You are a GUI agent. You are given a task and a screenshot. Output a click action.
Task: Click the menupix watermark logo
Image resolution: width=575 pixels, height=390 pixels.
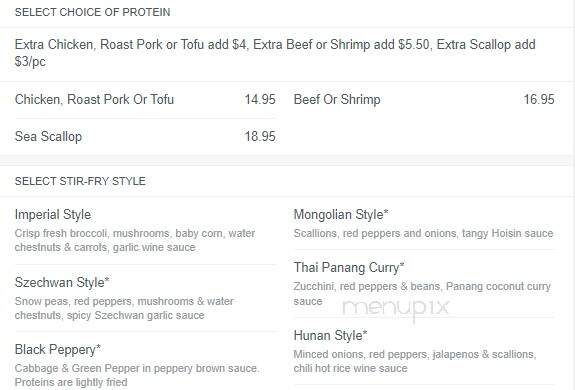tap(396, 309)
